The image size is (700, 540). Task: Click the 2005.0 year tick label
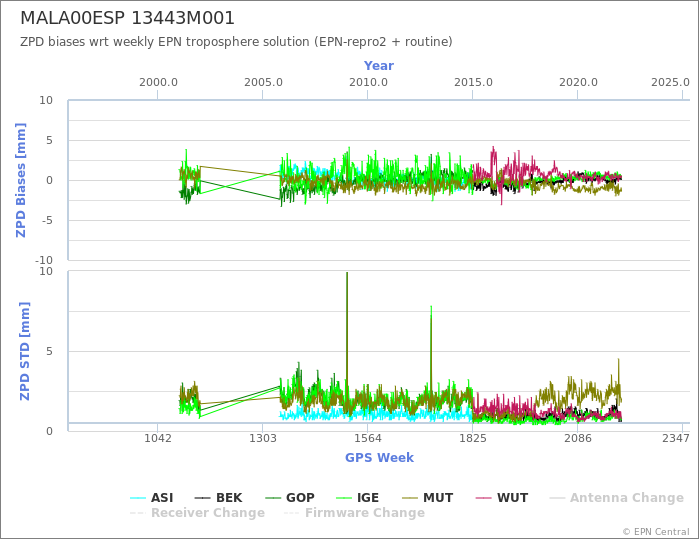pos(263,83)
